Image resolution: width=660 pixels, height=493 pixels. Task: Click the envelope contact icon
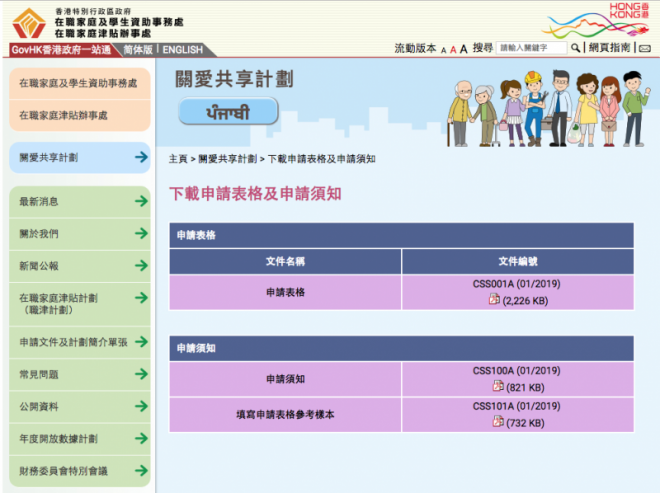tap(645, 48)
